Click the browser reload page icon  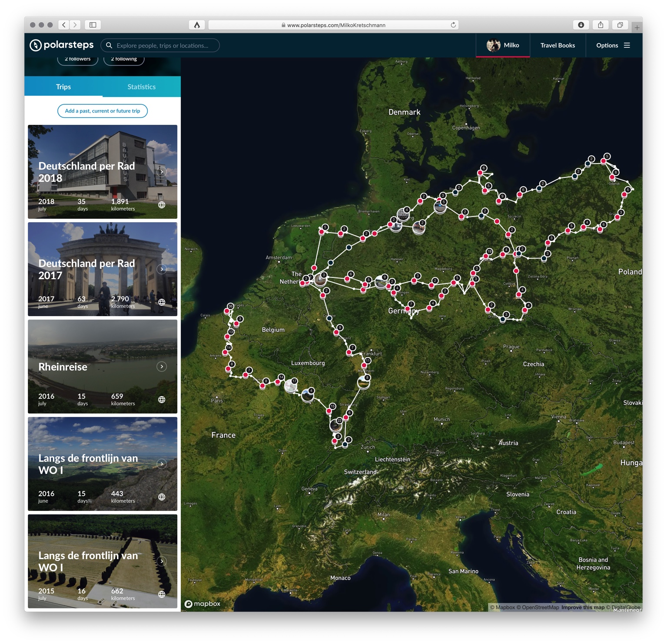tap(453, 25)
